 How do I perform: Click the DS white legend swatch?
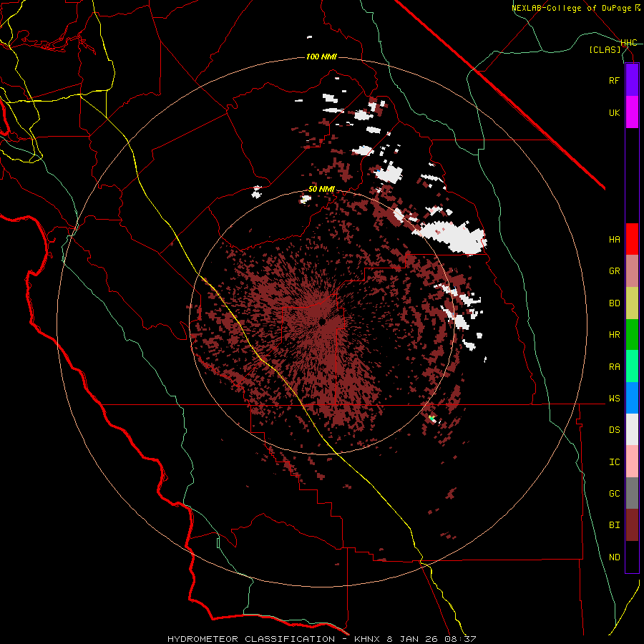coord(632,429)
